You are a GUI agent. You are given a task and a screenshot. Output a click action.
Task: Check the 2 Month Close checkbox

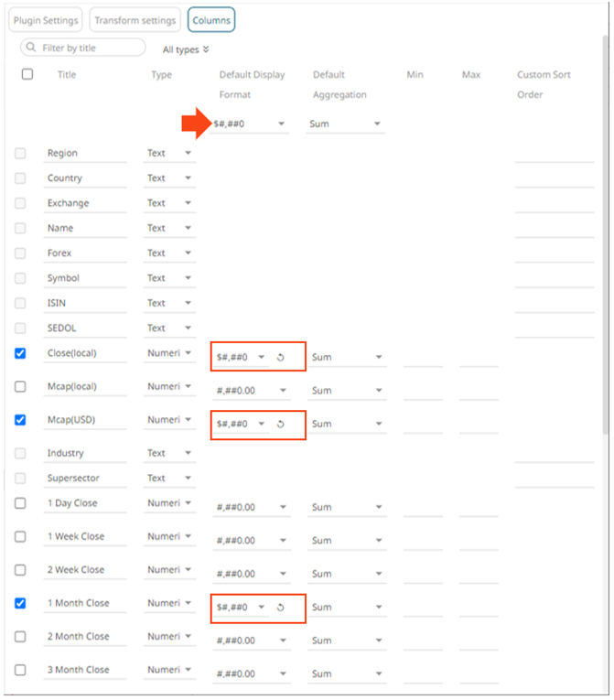20,636
